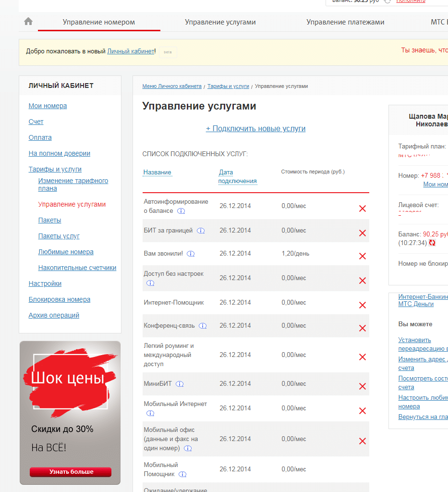This screenshot has width=448, height=492.
Task: Open the «Управление платежами» tab
Action: (x=345, y=22)
